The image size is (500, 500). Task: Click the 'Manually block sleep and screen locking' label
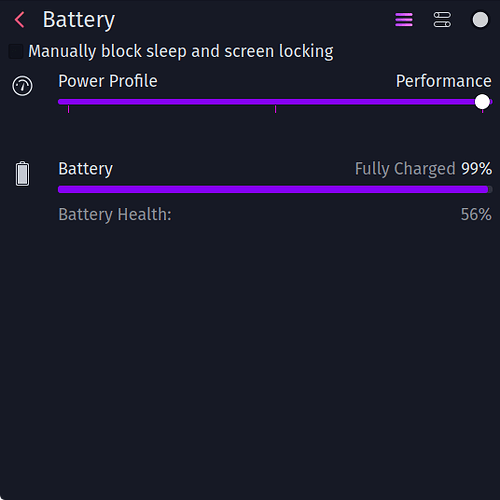(x=181, y=51)
